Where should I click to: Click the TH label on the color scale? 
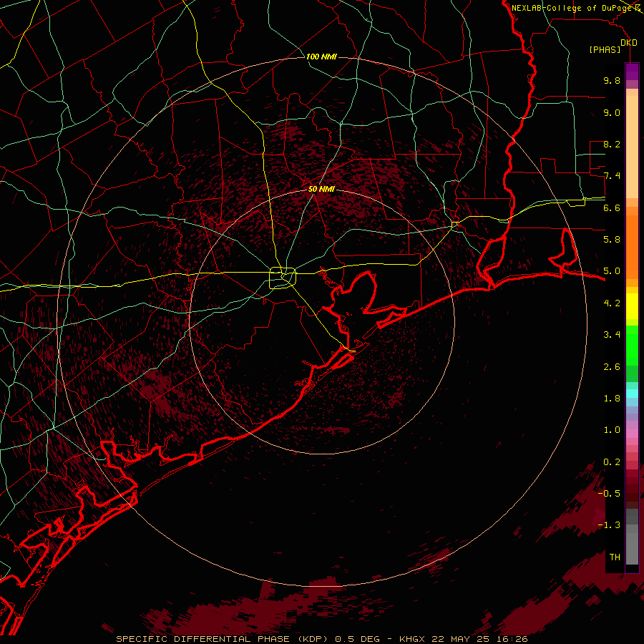(x=615, y=557)
